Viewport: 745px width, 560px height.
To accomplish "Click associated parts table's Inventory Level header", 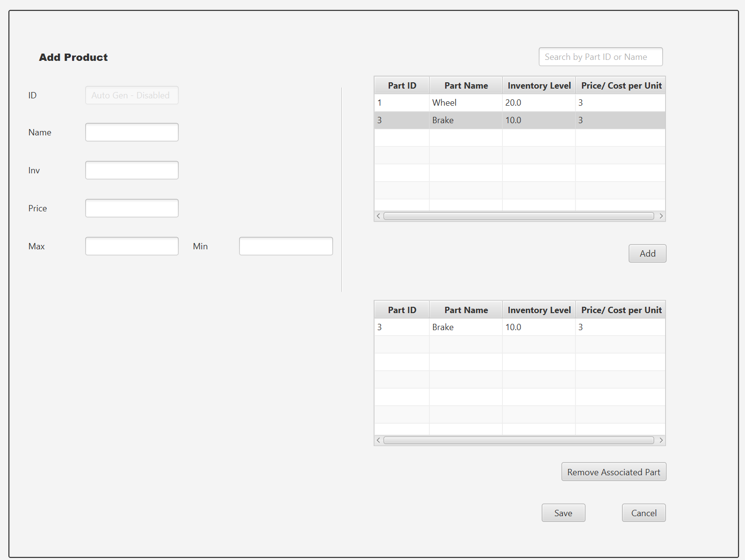I will pyautogui.click(x=539, y=310).
